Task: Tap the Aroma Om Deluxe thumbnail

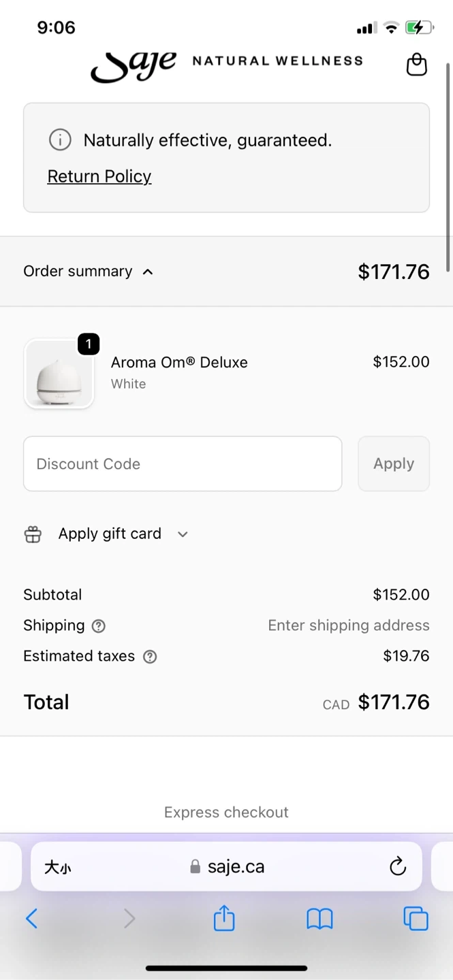Action: pyautogui.click(x=59, y=374)
